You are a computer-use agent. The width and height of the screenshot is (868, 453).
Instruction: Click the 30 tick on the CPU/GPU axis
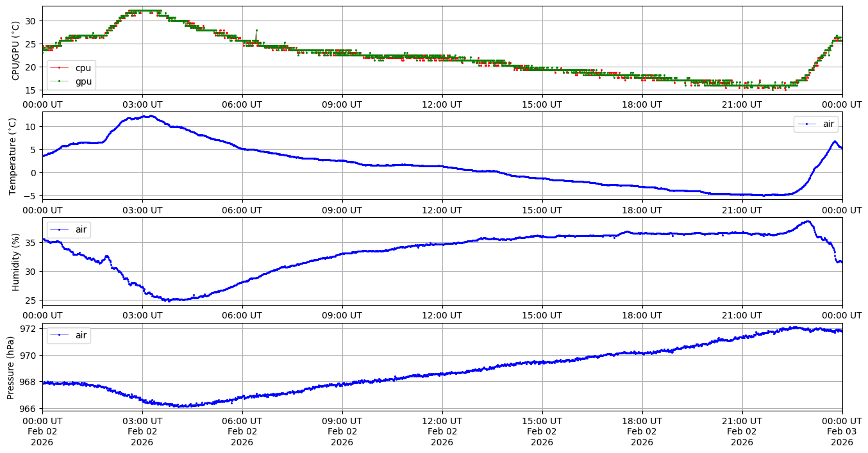click(31, 21)
